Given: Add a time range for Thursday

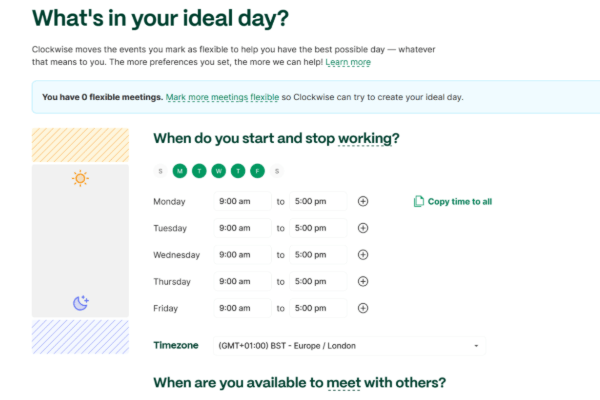Looking at the screenshot, I should point(363,282).
